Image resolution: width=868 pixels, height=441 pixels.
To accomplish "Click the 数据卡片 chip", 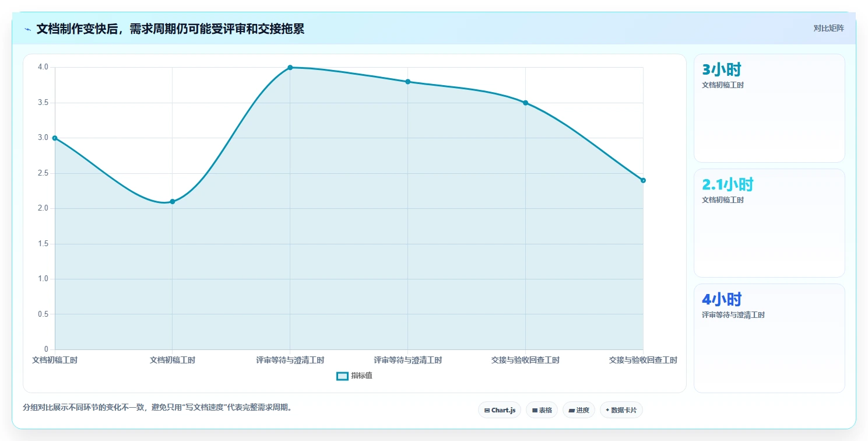I will coord(621,410).
